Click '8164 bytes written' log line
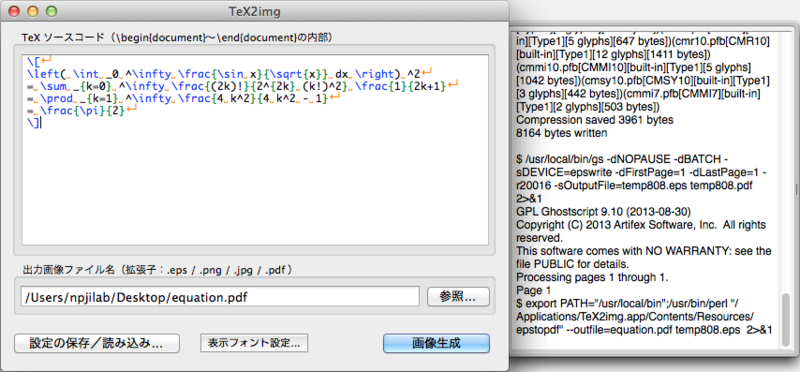 (562, 134)
